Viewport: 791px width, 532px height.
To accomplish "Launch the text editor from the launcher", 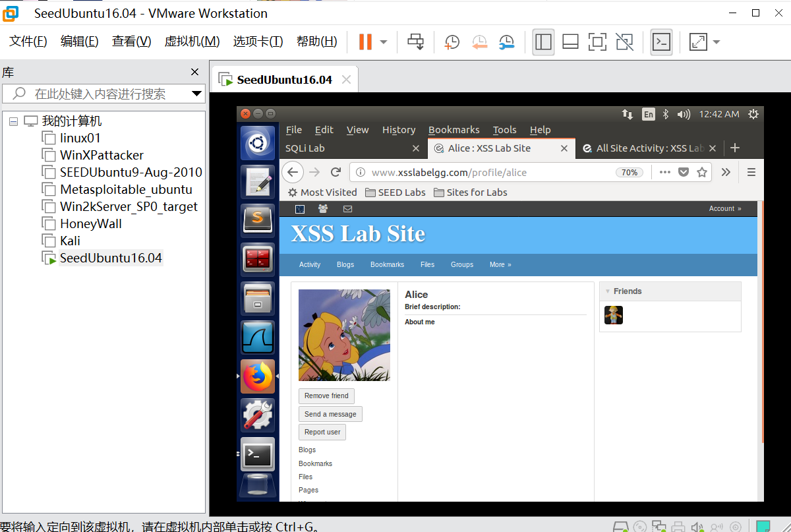I will coord(257,181).
